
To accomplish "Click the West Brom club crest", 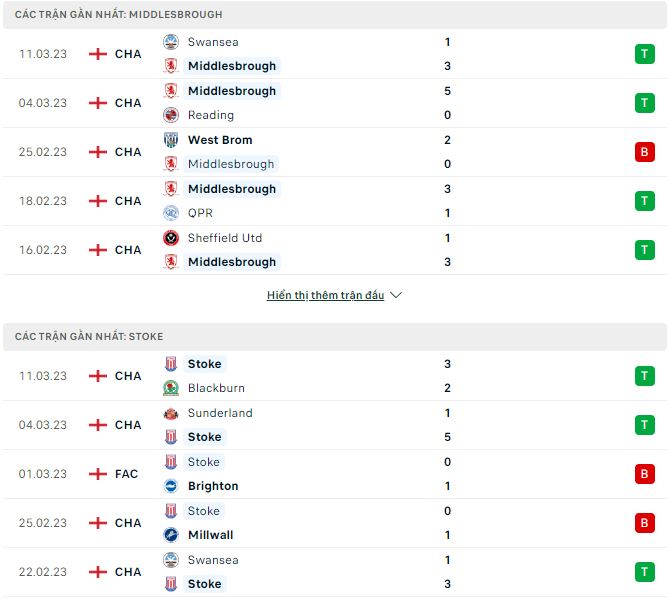I will point(171,140).
